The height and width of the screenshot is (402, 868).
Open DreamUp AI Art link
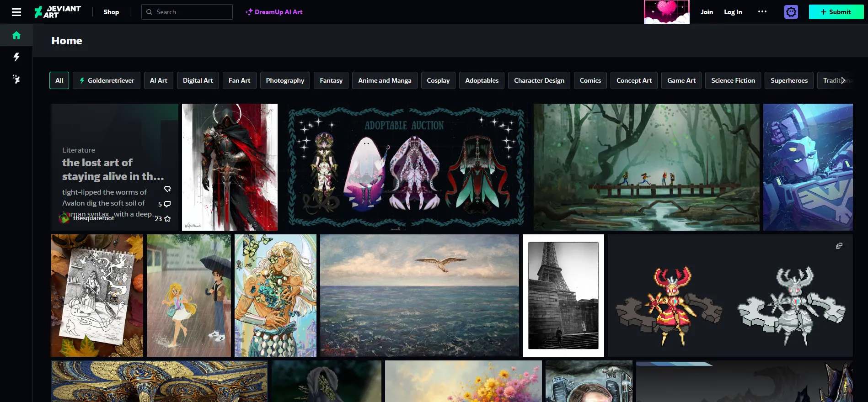tap(273, 12)
